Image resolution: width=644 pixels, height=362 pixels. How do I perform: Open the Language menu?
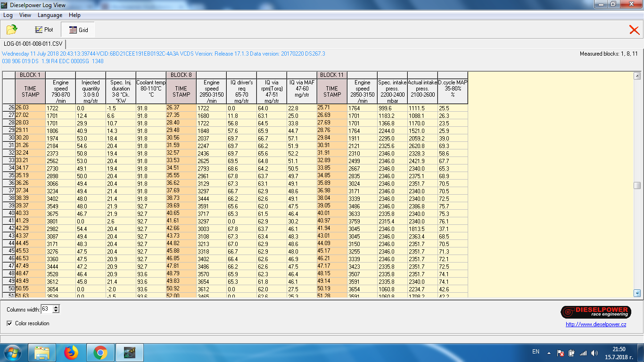(50, 15)
